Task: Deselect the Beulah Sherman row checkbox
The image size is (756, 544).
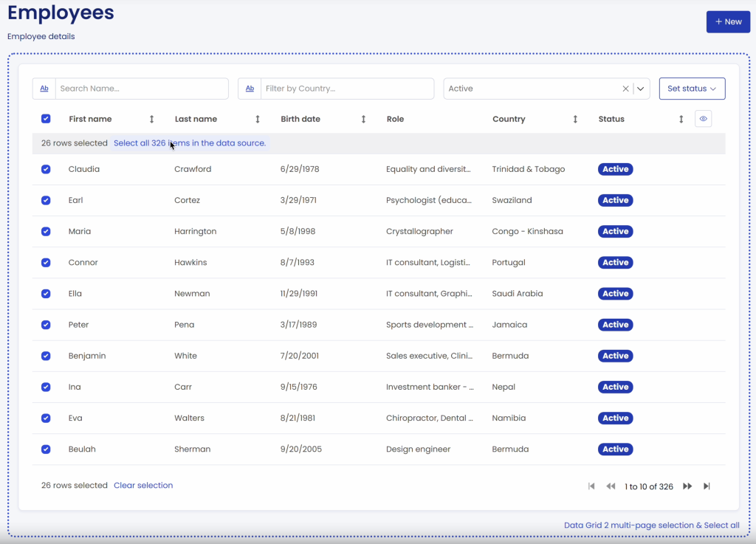Action: click(46, 449)
